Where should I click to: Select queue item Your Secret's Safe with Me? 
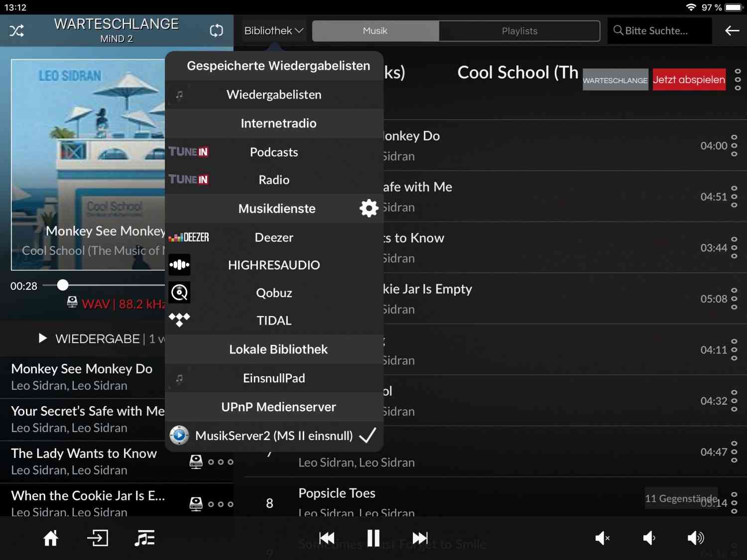83,419
